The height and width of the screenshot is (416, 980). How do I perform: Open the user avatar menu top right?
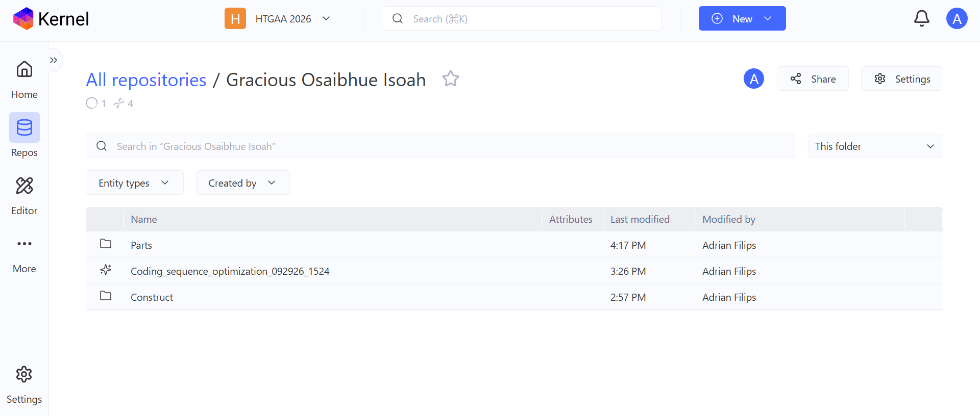click(957, 19)
